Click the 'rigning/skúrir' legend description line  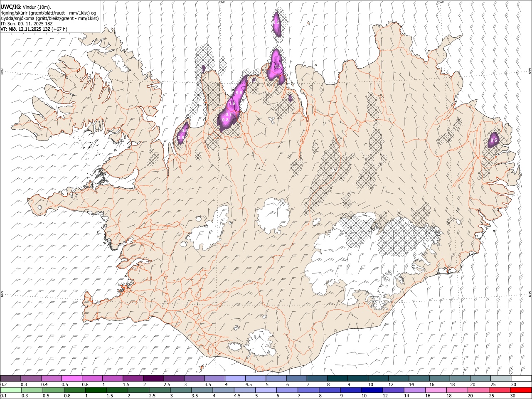(48, 12)
